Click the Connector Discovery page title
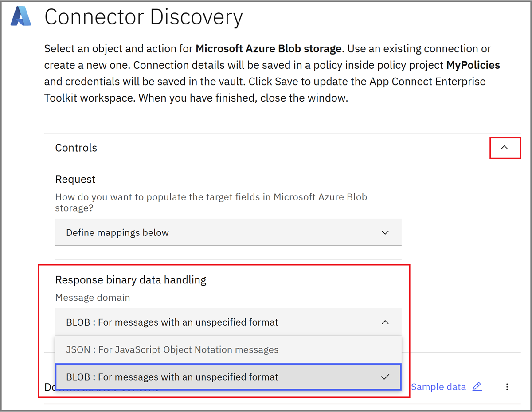The height and width of the screenshot is (412, 532). 144,18
